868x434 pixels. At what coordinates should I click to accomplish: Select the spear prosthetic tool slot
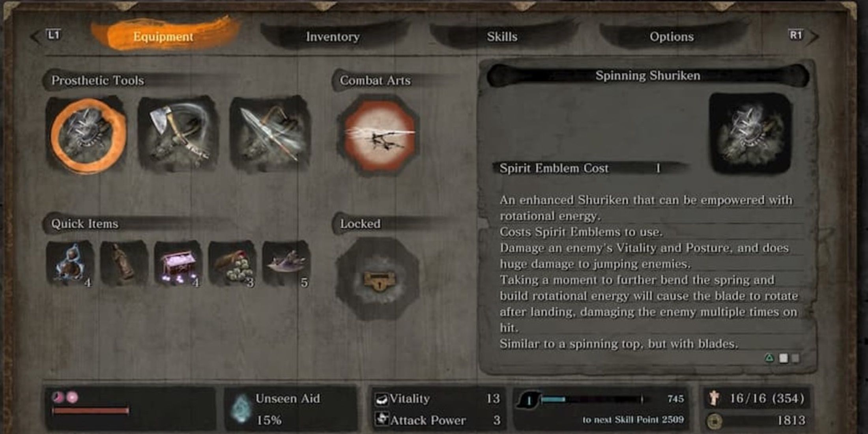pyautogui.click(x=270, y=133)
